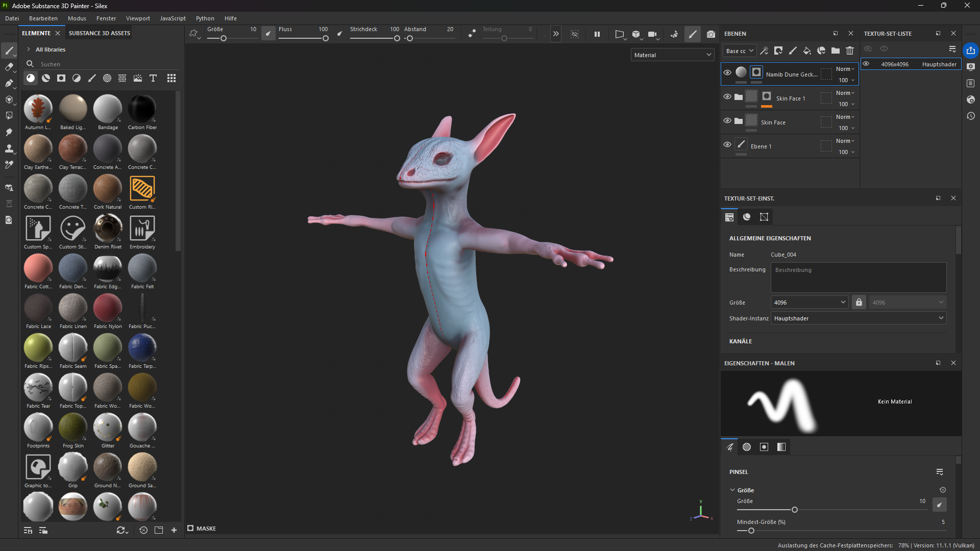This screenshot has height=551, width=980.
Task: Switch to the Substance 3D Assets tab
Action: click(100, 33)
